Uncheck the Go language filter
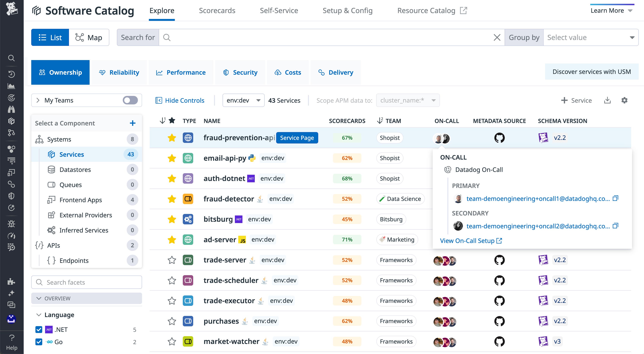Image resolution: width=644 pixels, height=354 pixels. coord(39,342)
